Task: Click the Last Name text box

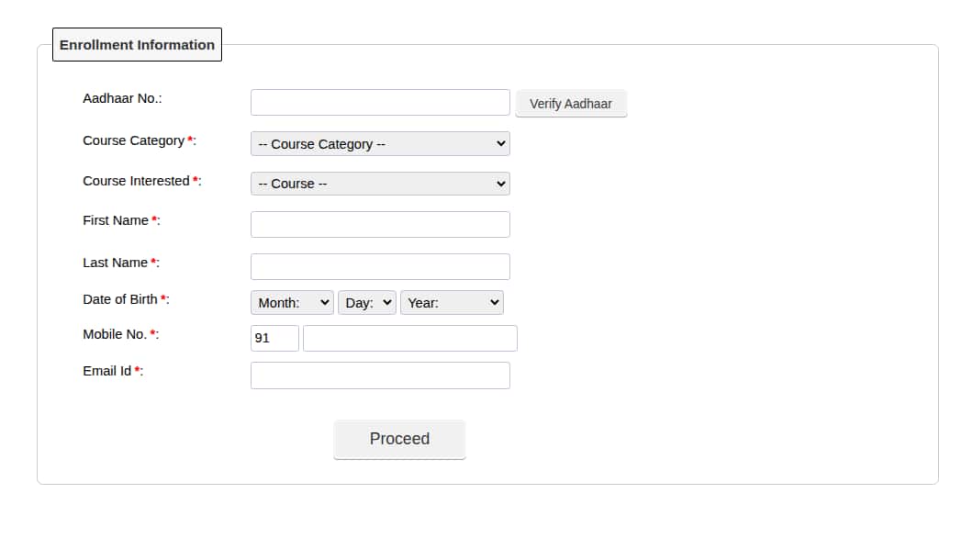Action: click(380, 267)
